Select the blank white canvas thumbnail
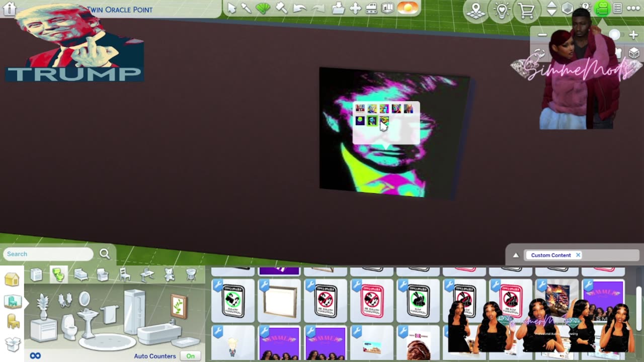This screenshot has width=644, height=362. tap(279, 301)
